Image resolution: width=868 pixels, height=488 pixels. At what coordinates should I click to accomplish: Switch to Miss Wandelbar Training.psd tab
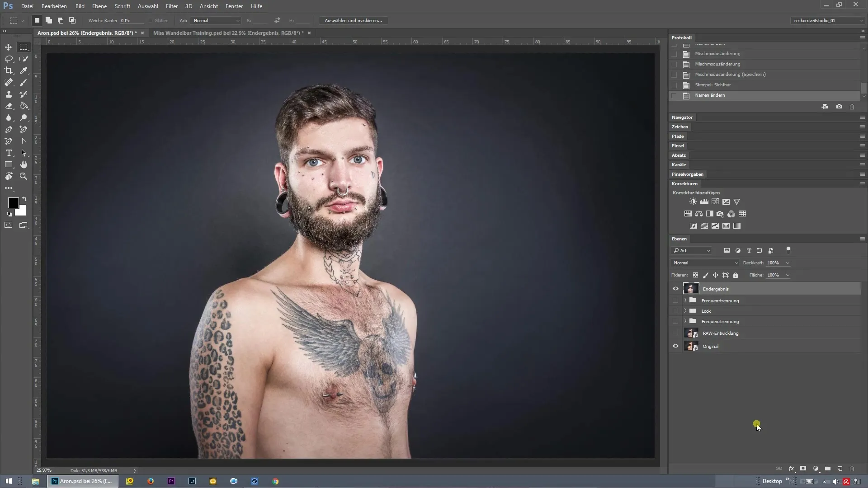tap(228, 33)
